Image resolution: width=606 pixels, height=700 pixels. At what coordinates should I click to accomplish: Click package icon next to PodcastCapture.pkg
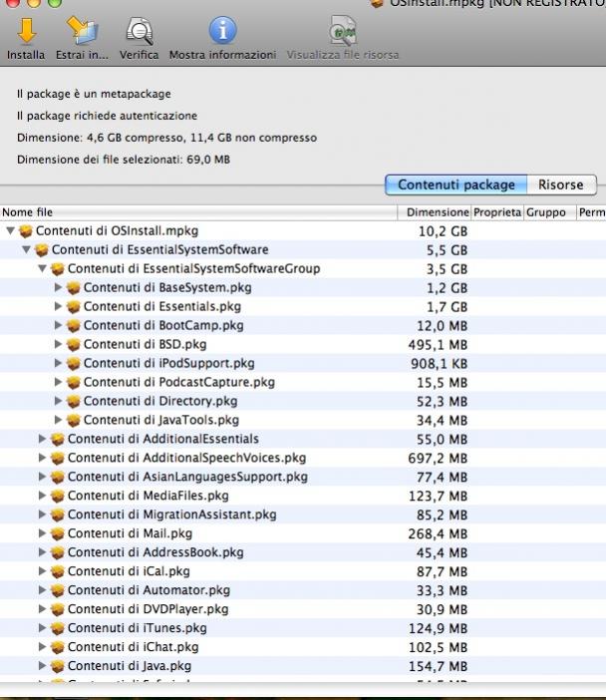[x=73, y=383]
